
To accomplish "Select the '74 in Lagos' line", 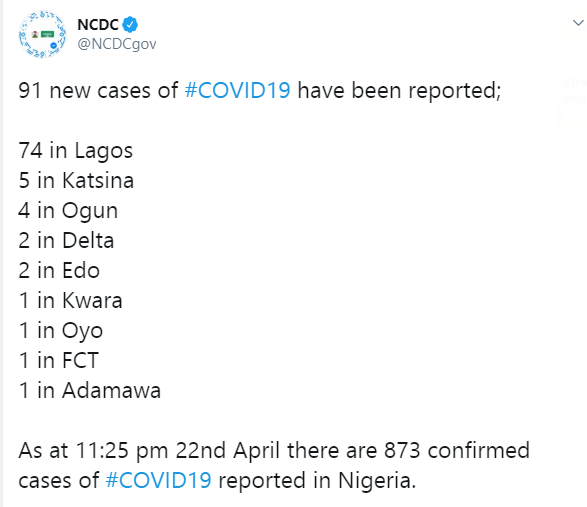I will [76, 151].
